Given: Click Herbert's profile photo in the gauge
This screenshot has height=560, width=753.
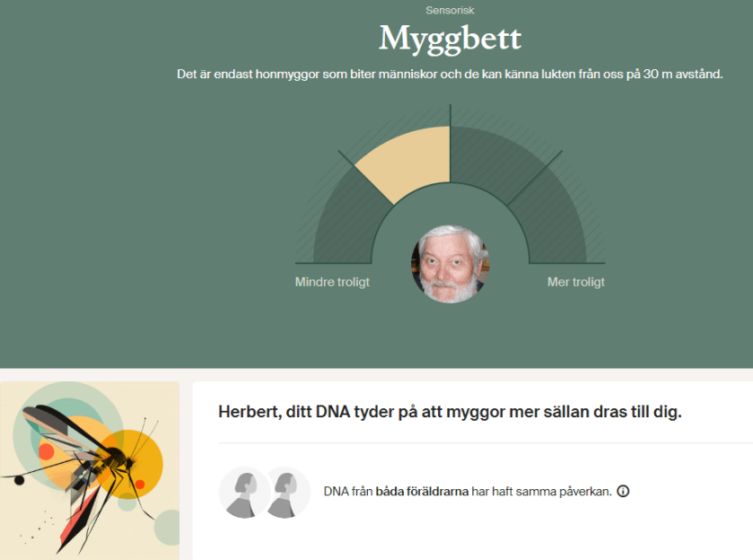Looking at the screenshot, I should click(x=450, y=264).
